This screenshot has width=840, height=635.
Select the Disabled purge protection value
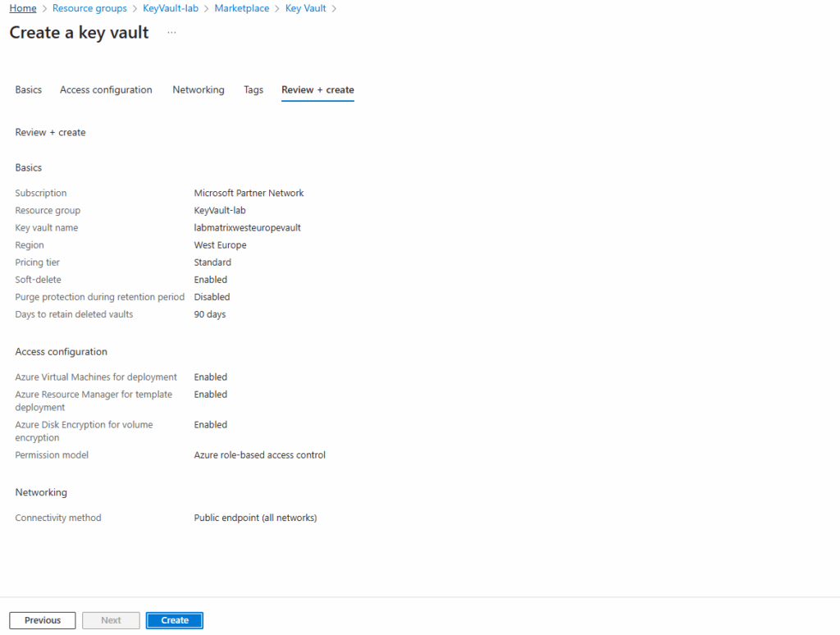(212, 297)
